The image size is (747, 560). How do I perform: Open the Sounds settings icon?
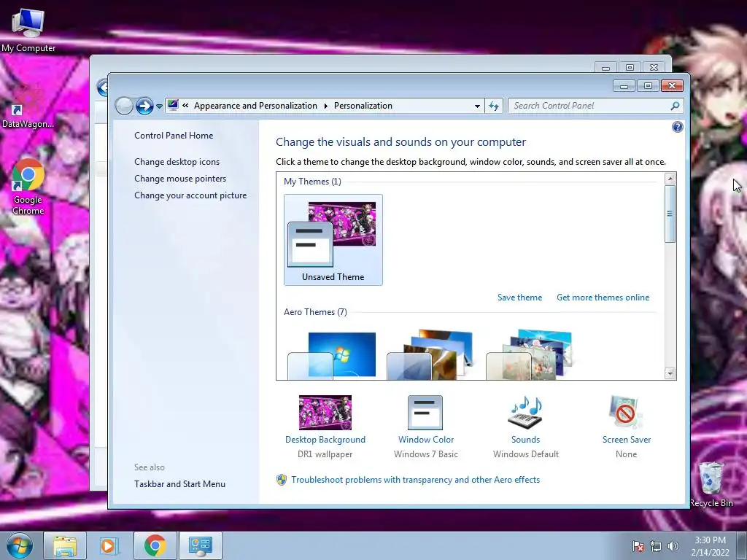pos(525,413)
